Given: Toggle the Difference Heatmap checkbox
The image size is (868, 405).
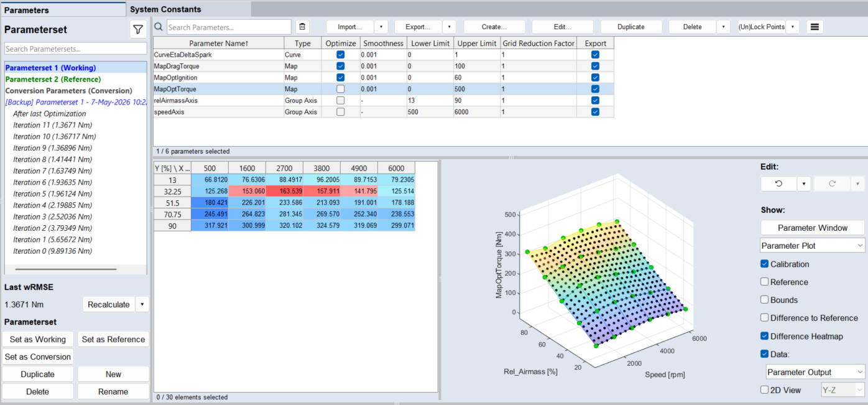Looking at the screenshot, I should click(765, 336).
